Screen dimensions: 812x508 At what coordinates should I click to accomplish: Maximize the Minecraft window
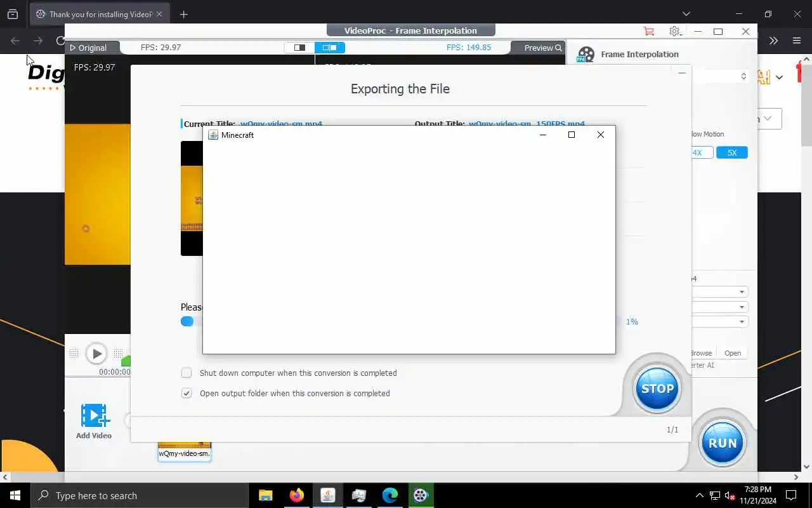(572, 135)
